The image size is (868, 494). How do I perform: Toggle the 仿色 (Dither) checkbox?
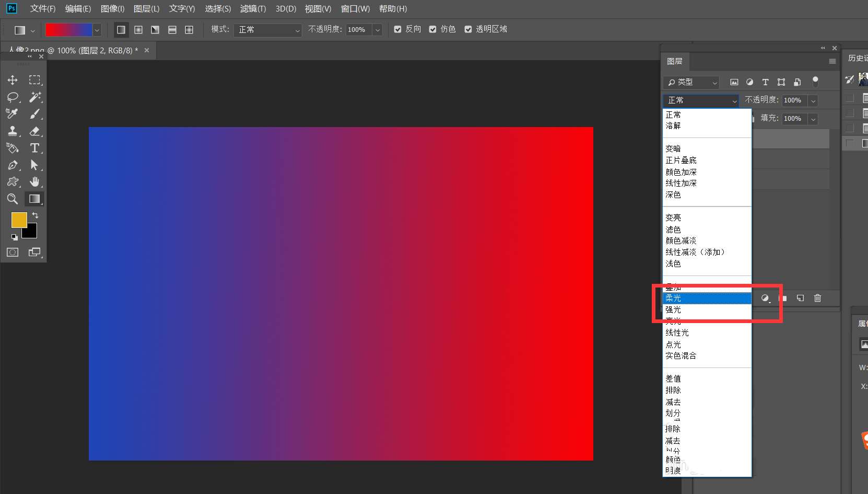click(433, 29)
